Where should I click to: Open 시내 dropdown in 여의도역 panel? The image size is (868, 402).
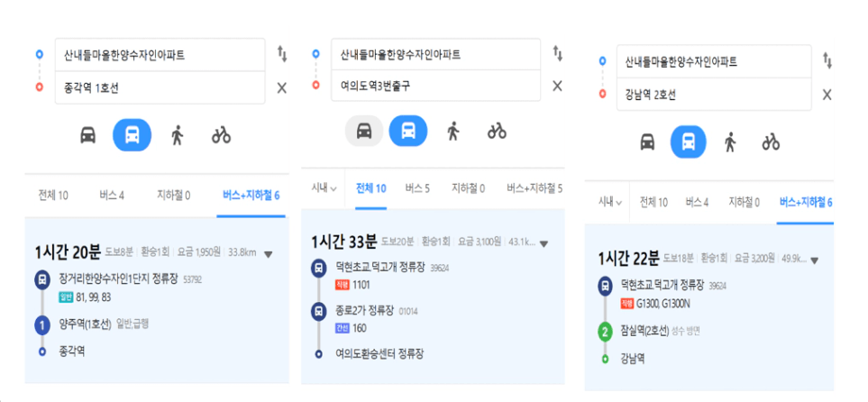[x=324, y=188]
